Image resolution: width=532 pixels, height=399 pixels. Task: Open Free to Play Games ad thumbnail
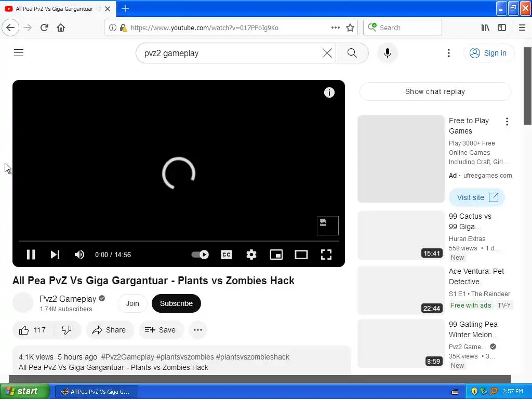pos(401,159)
